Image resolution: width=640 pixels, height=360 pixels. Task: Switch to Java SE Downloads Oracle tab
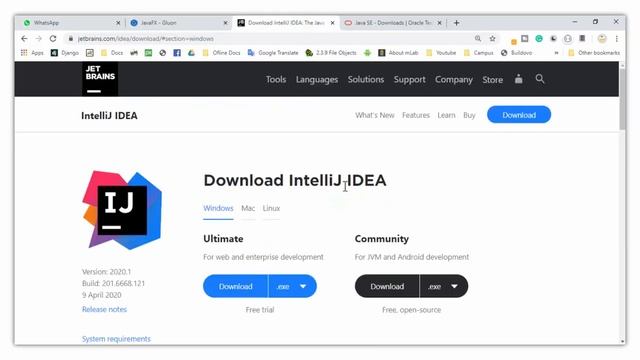pyautogui.click(x=393, y=23)
